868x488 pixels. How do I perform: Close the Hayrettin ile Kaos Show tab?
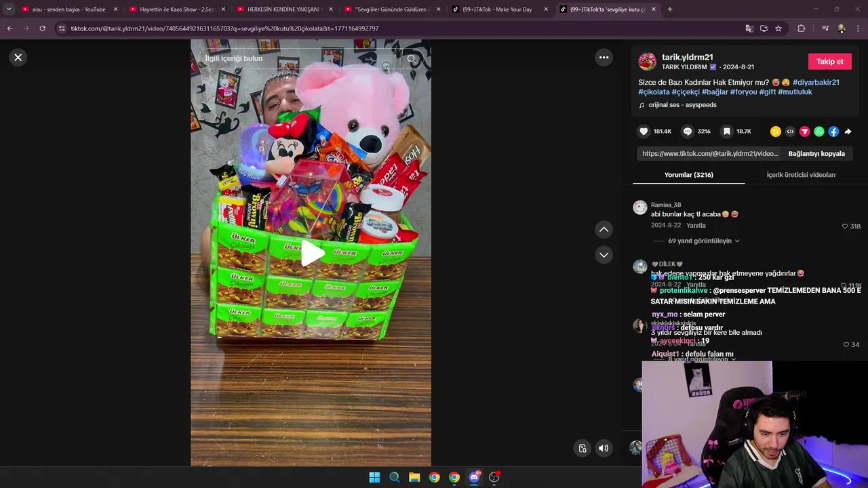223,9
